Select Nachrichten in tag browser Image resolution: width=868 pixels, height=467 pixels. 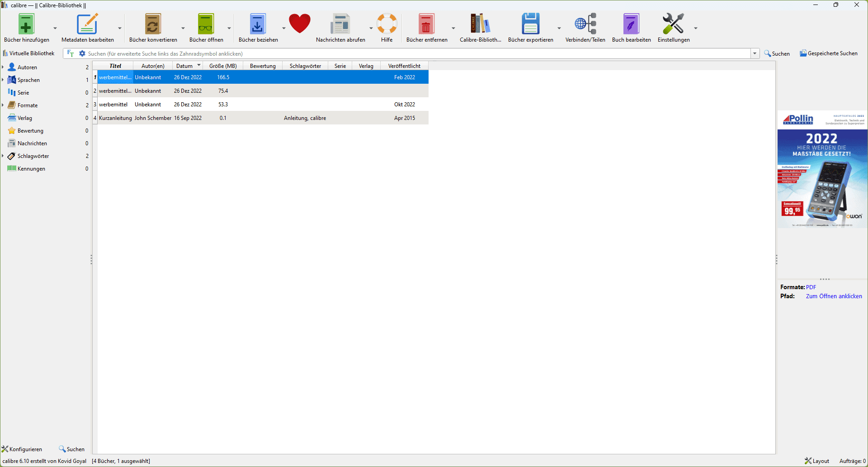tap(32, 143)
